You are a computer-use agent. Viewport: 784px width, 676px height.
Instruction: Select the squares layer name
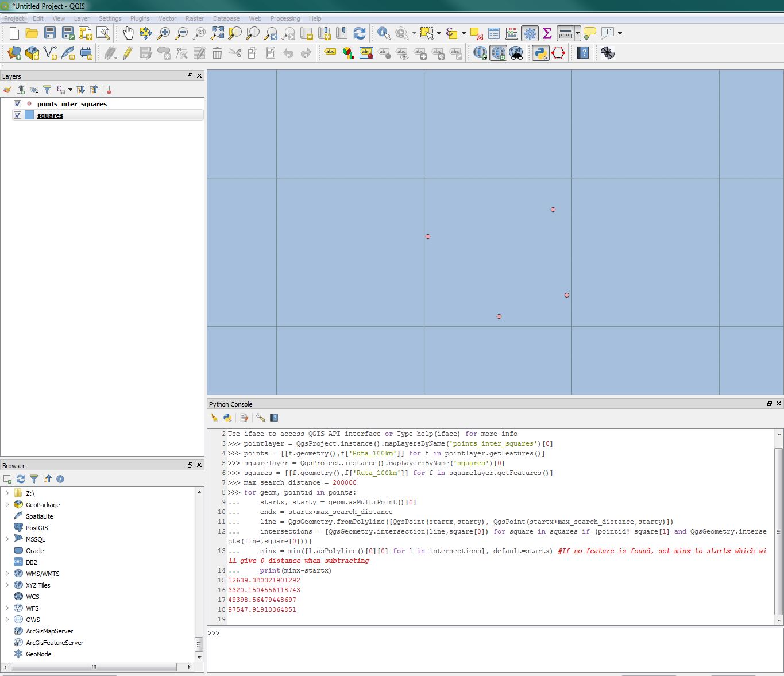50,115
